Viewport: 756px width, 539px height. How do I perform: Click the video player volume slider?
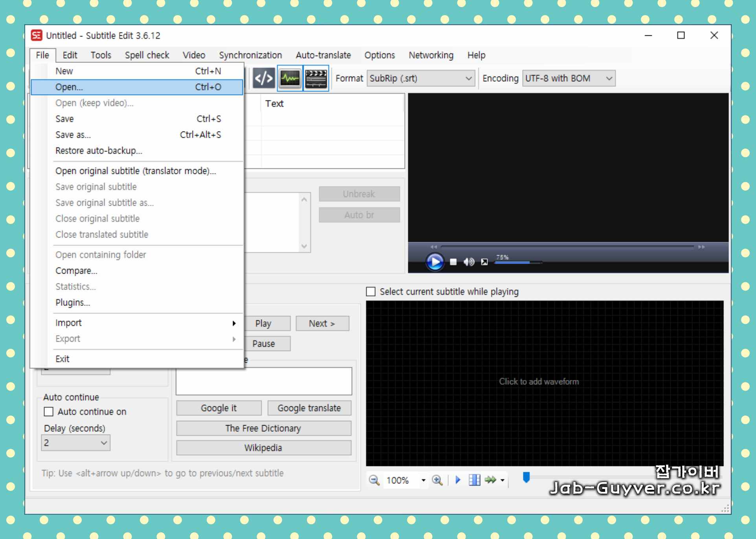[518, 262]
